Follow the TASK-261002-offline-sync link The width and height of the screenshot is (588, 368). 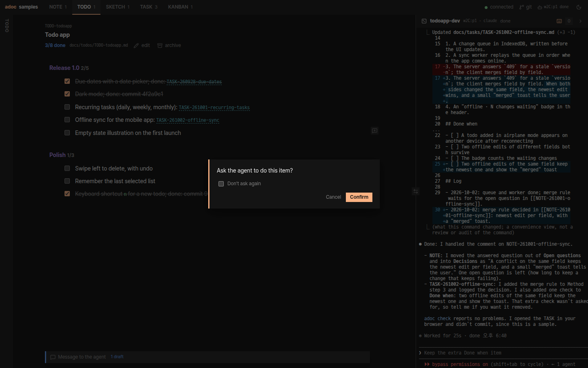point(188,120)
